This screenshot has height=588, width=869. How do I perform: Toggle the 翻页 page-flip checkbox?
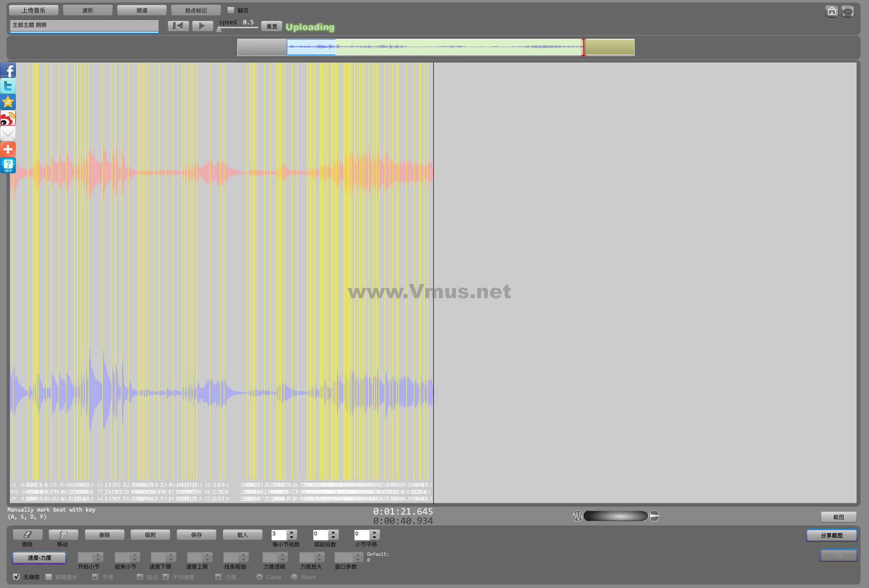pos(231,10)
